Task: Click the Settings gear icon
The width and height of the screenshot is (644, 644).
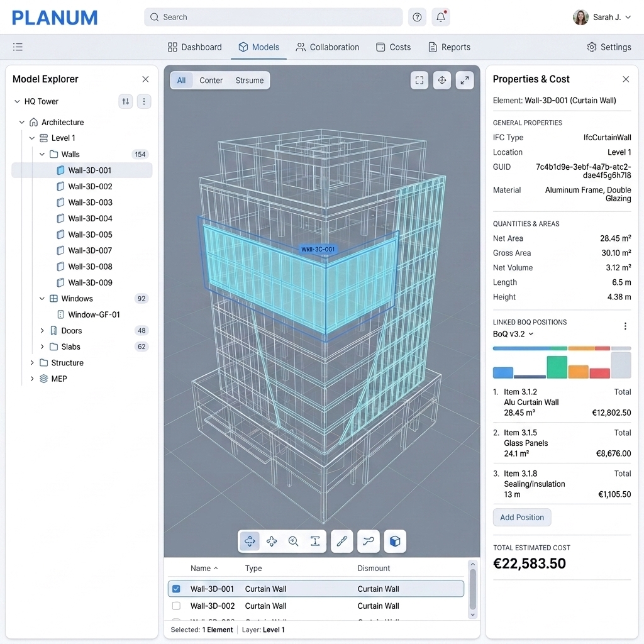Action: point(591,47)
